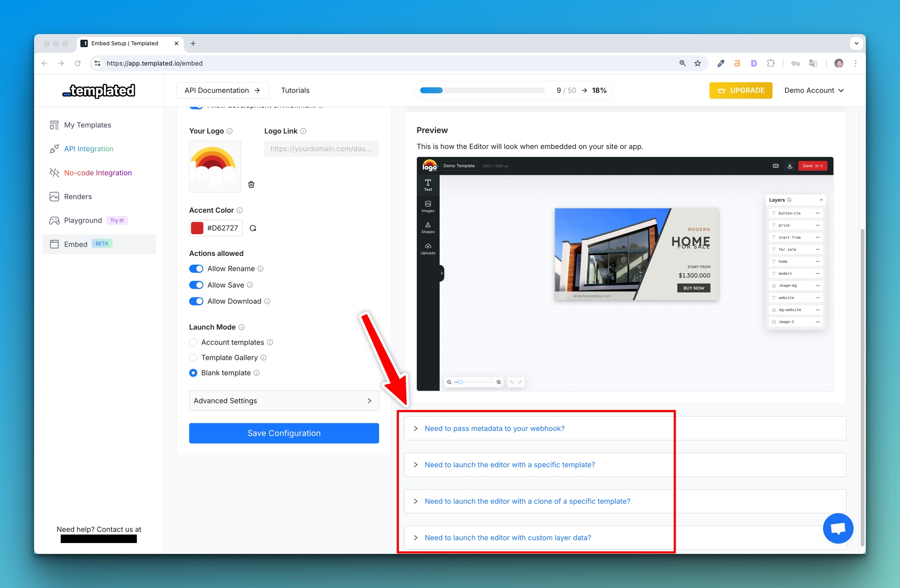Viewport: 900px width, 588px height.
Task: Delete the uploaded logo with trash icon
Action: pos(251,184)
